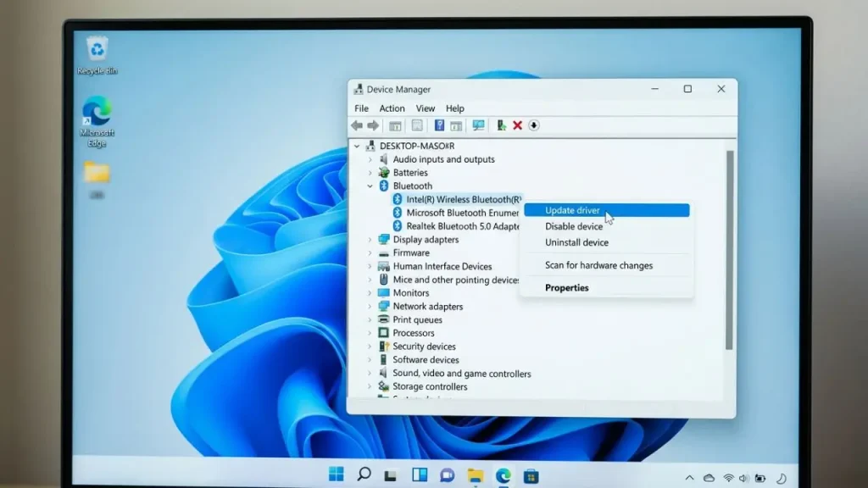Screen dimensions: 868x488
Task: Launch Microsoft Edge from the taskbar
Action: click(504, 475)
